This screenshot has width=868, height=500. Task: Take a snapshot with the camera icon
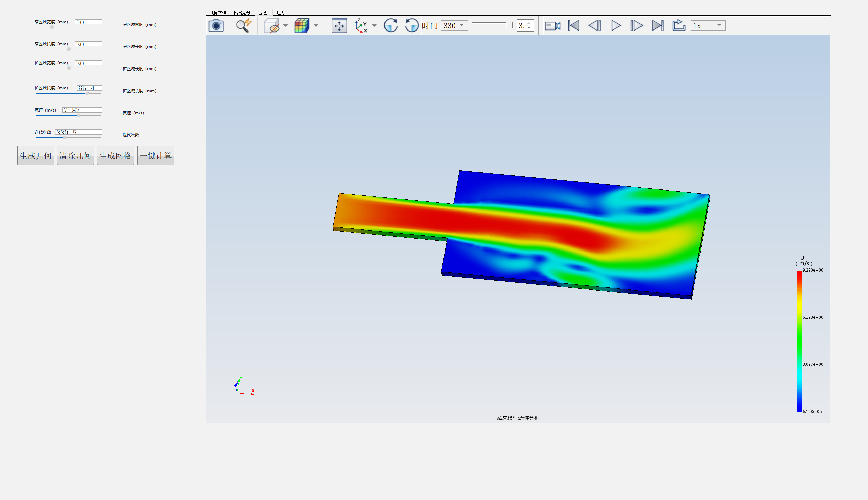point(216,26)
